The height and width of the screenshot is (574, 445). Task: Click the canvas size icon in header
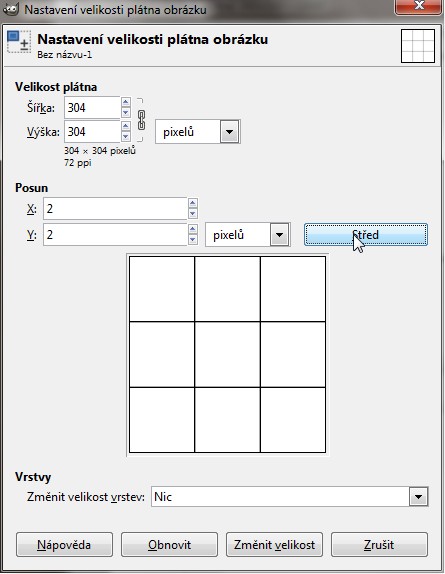[x=19, y=42]
